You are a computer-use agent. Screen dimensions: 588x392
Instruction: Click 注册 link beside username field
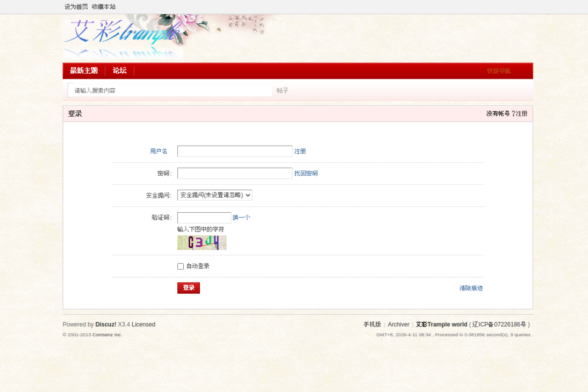coord(300,151)
